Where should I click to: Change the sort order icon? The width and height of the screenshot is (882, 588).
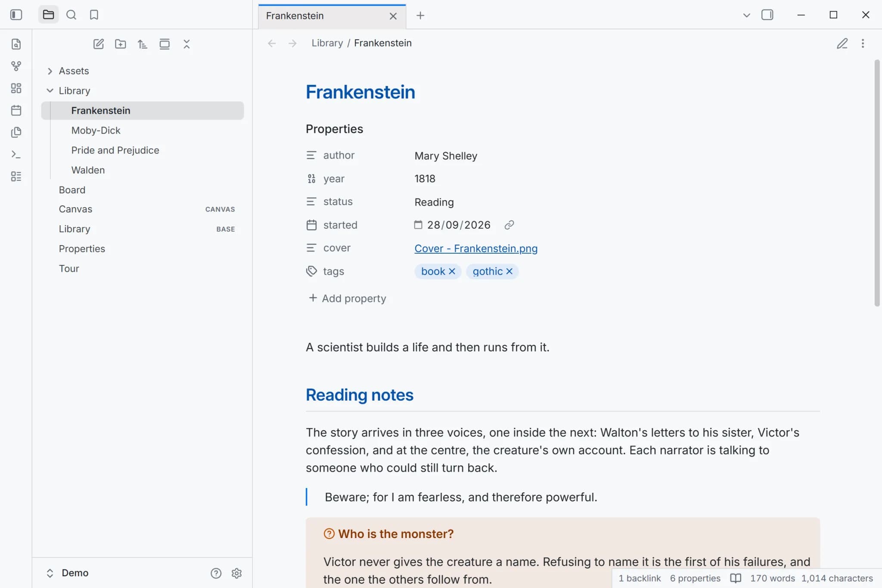coord(142,44)
